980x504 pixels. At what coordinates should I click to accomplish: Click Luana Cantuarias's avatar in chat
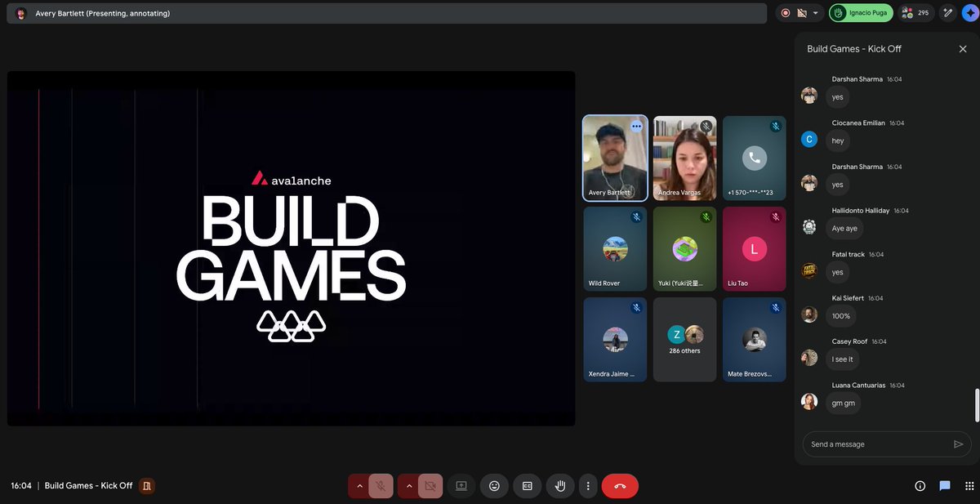pyautogui.click(x=809, y=401)
